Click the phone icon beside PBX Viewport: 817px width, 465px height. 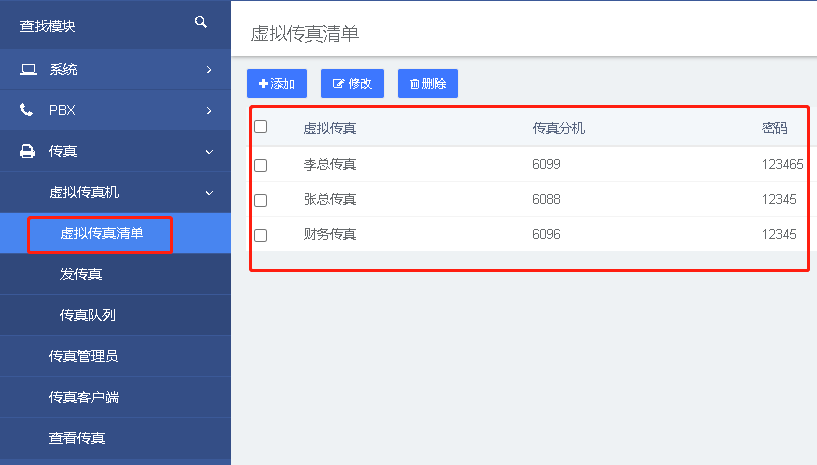tap(26, 110)
